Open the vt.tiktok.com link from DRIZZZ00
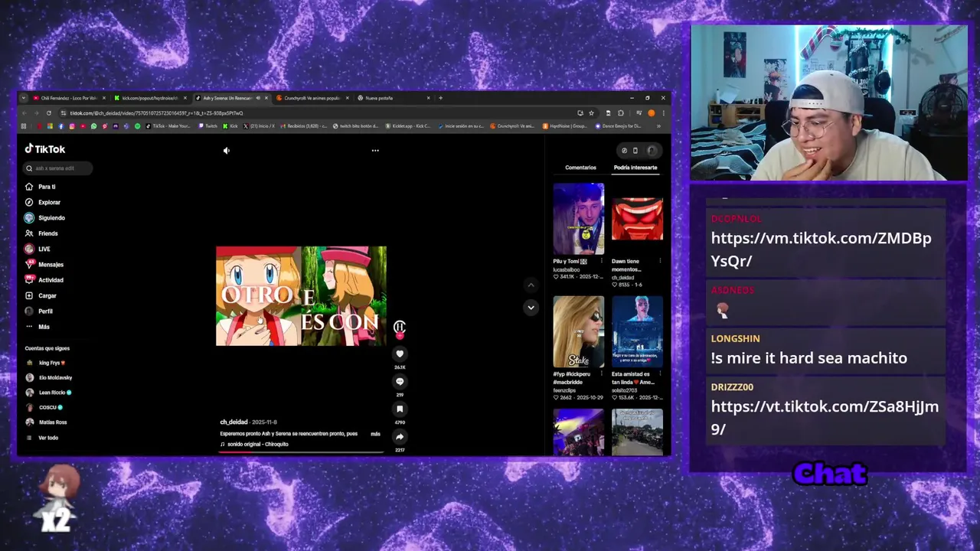The image size is (980, 551). click(825, 418)
